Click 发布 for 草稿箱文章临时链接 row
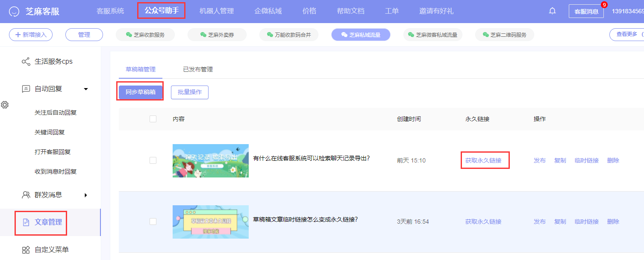Viewport: 644px width, 260px height. pos(540,222)
